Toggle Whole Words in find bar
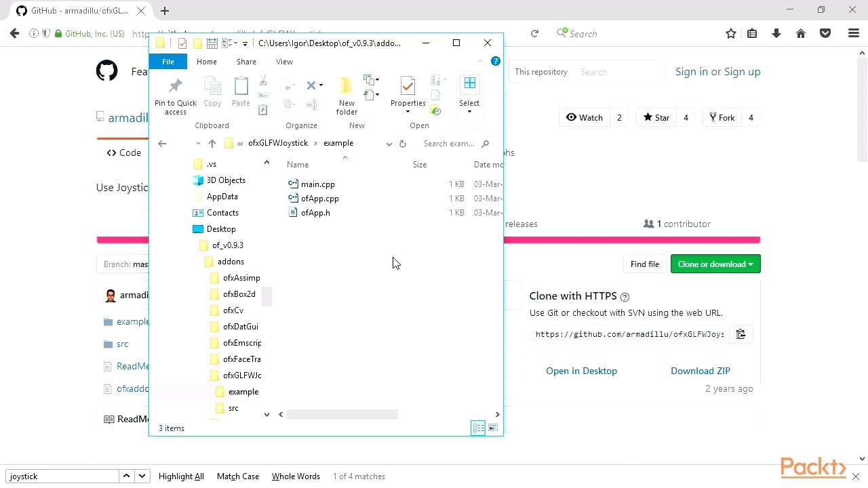Screen dimensions: 868x488 pos(296,476)
